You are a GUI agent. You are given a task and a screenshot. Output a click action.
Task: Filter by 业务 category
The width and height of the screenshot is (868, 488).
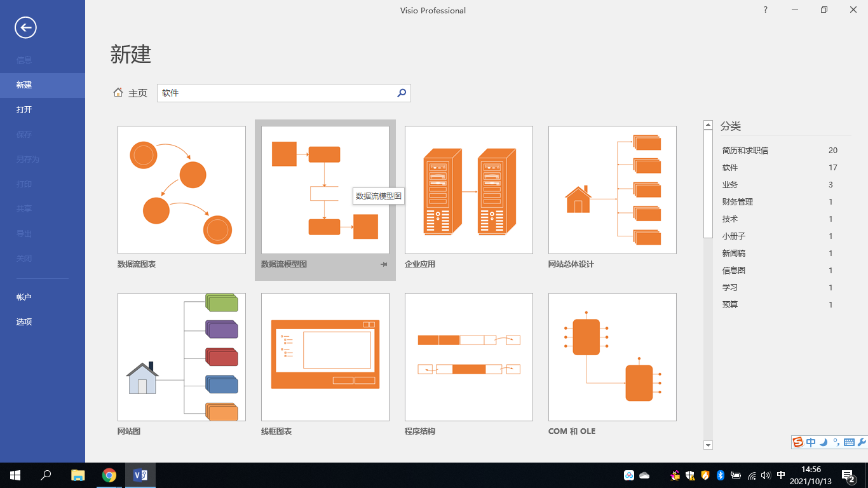[730, 185]
